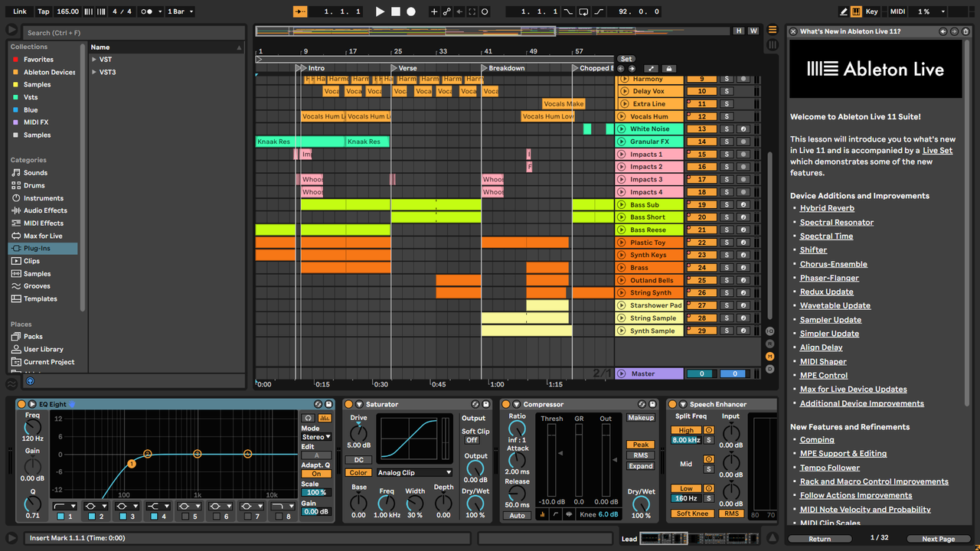The image size is (980, 551).
Task: Open the filter type dropdown for band 1
Action: click(64, 506)
